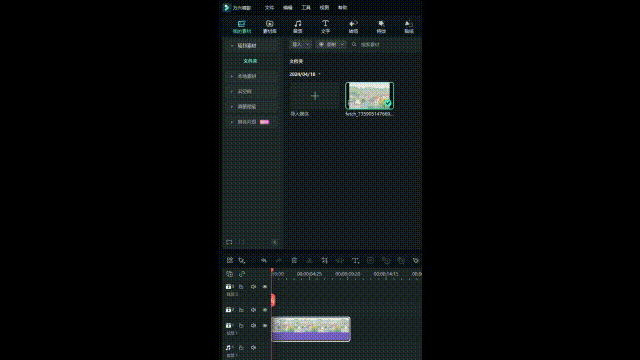This screenshot has height=360, width=640.
Task: Collapse the sidebar with the left chevron
Action: tap(275, 242)
